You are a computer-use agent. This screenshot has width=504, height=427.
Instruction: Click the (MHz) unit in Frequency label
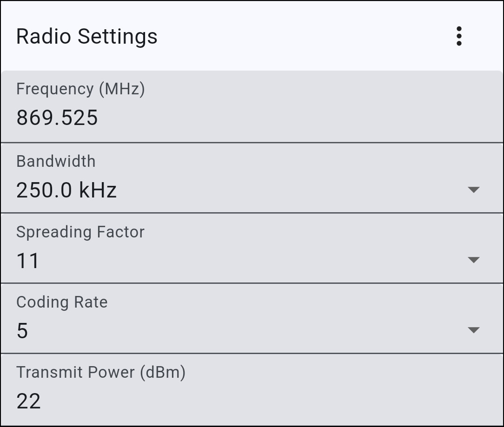point(122,89)
